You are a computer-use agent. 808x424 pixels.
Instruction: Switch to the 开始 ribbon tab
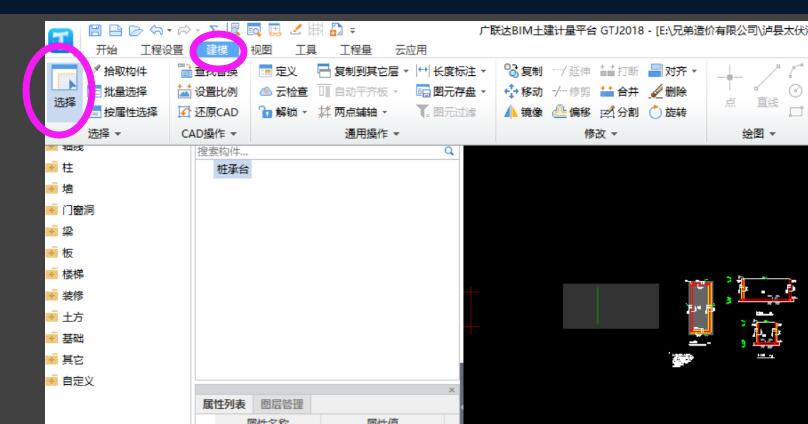click(107, 50)
